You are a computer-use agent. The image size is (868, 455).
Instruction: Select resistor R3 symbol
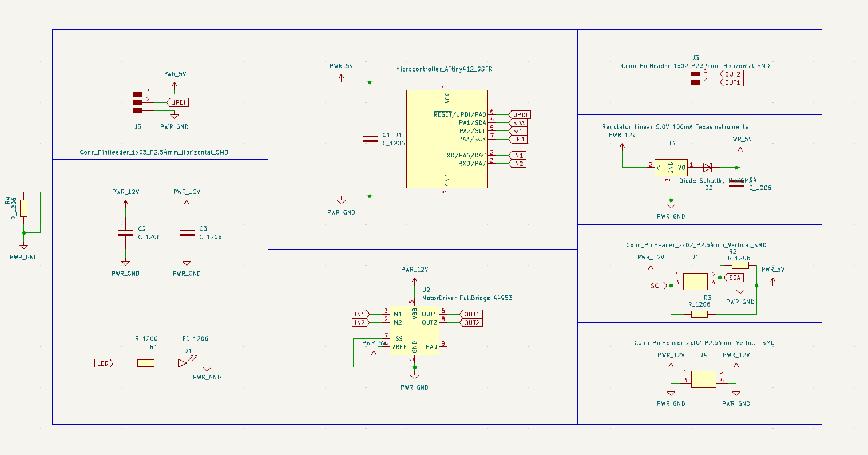pos(700,314)
